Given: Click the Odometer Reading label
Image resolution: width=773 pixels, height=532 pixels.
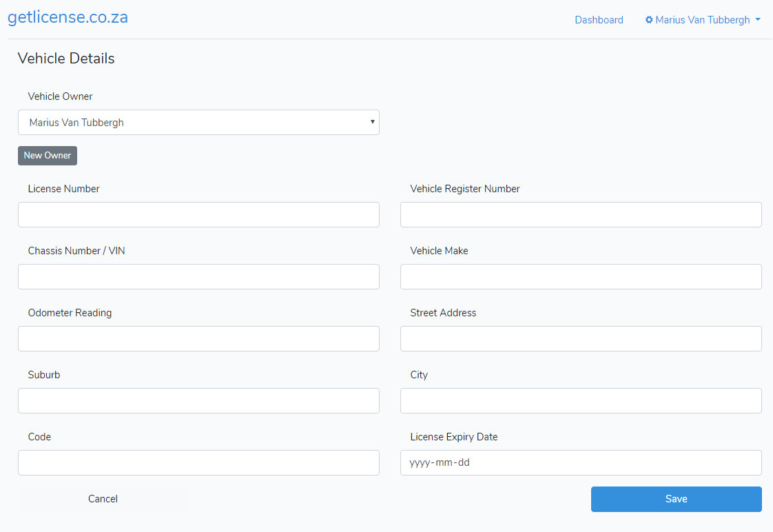Looking at the screenshot, I should click(70, 313).
